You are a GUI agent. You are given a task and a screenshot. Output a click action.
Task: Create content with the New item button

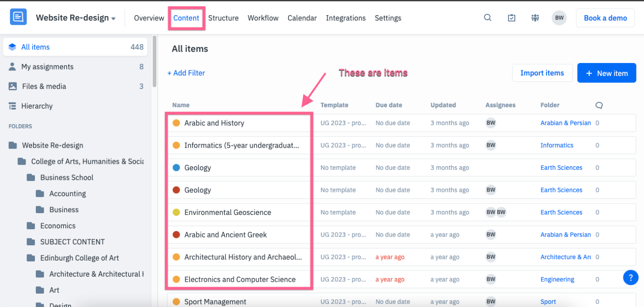click(606, 73)
